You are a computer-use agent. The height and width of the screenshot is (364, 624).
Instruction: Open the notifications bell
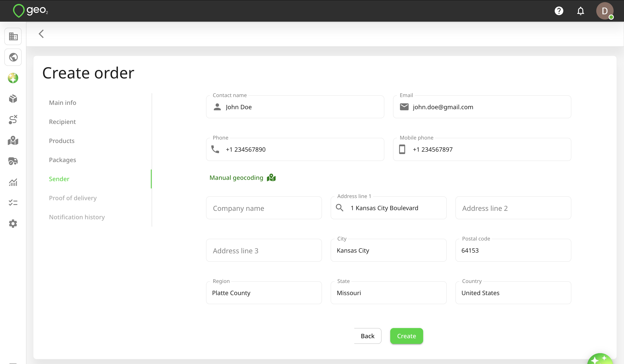coord(580,11)
